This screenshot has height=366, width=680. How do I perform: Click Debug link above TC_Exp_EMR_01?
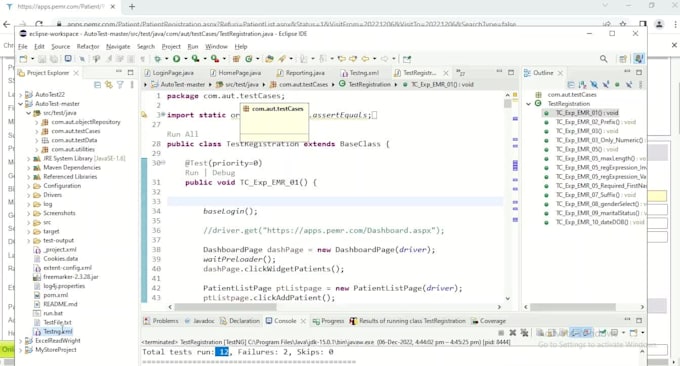[223, 173]
